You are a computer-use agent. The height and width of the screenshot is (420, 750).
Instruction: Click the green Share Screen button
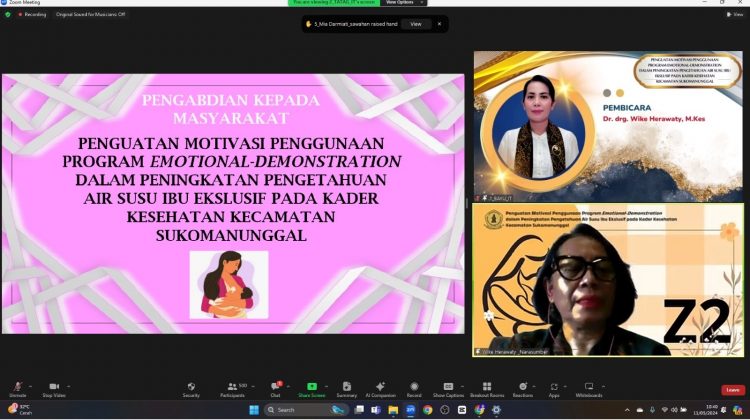pos(312,389)
